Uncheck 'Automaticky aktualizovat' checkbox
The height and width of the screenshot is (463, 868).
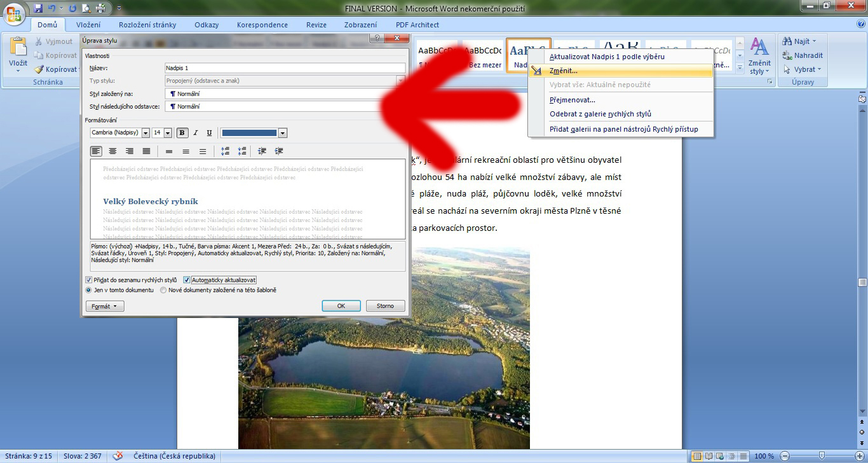pos(187,280)
